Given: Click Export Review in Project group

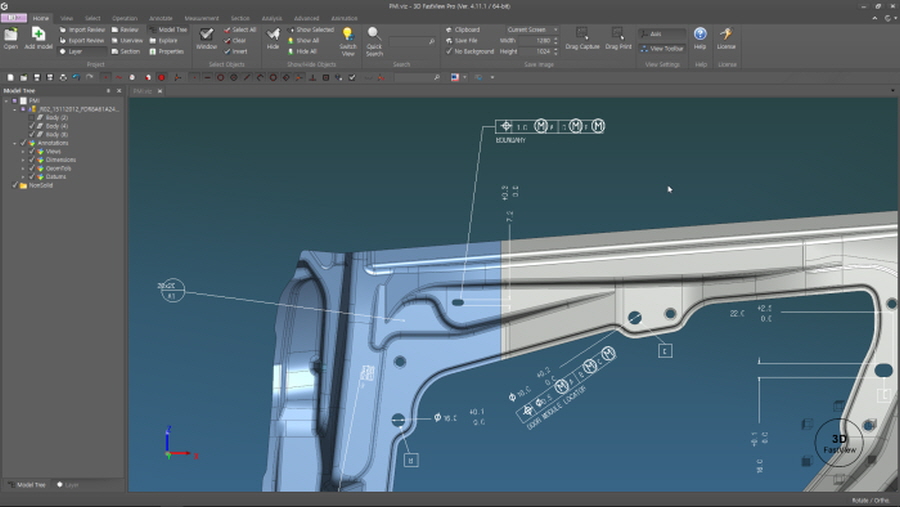Looking at the screenshot, I should pyautogui.click(x=82, y=41).
